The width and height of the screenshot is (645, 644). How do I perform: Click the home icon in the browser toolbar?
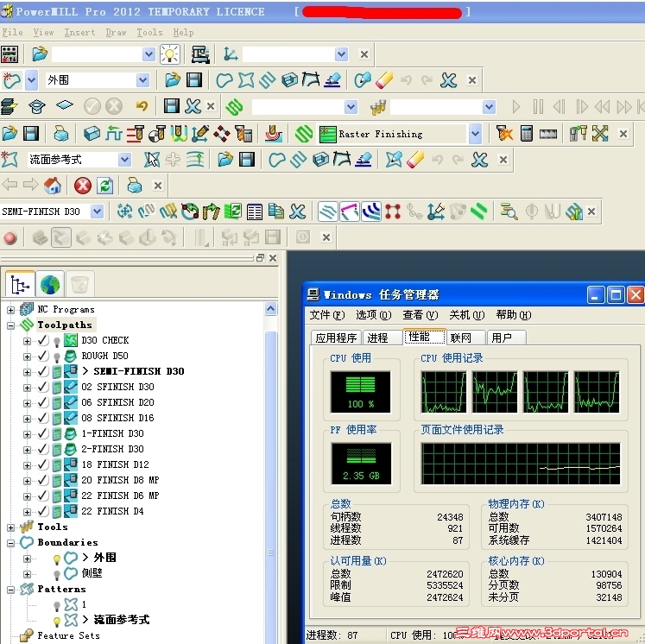point(53,186)
